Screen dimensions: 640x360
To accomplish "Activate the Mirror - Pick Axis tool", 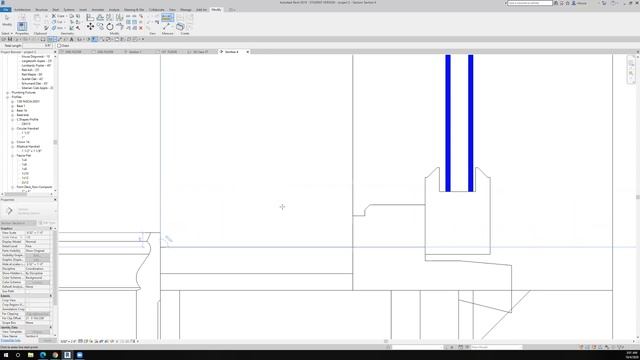I will pyautogui.click(x=110, y=18).
